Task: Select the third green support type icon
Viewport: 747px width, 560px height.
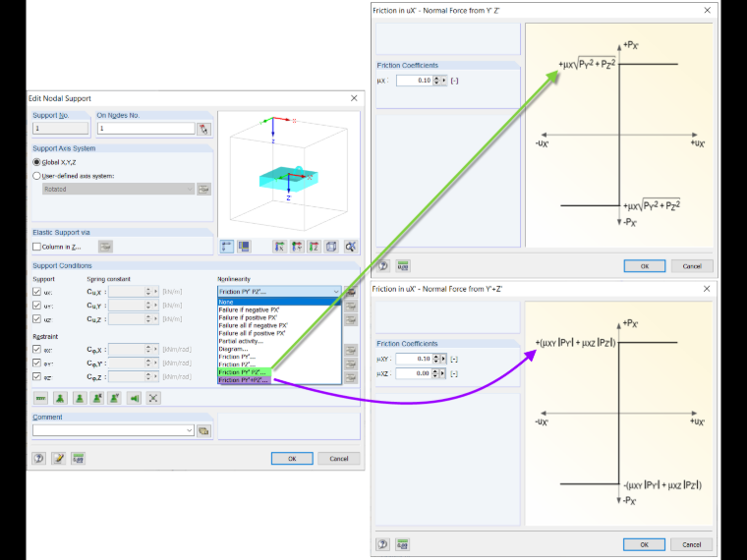Action: 79,398
